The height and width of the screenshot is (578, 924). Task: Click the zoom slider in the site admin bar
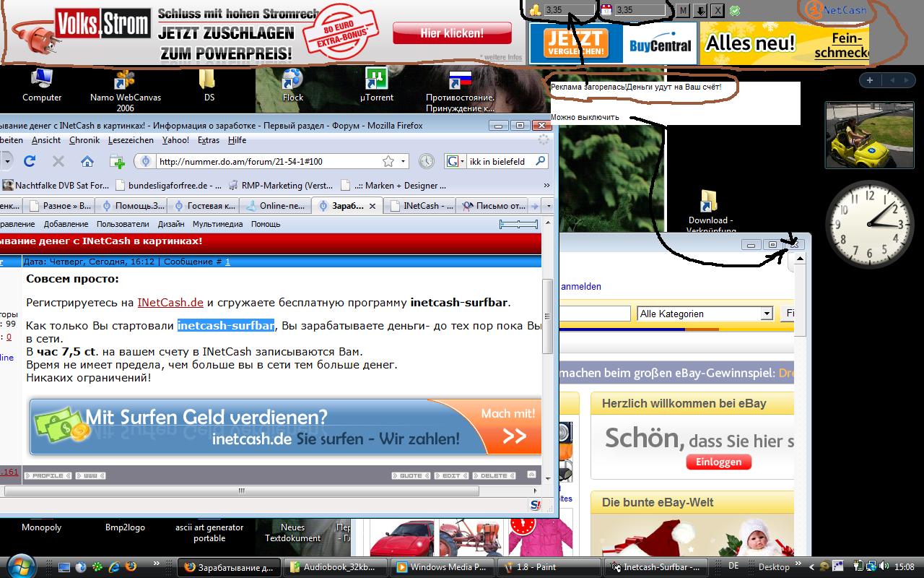pyautogui.click(x=518, y=225)
